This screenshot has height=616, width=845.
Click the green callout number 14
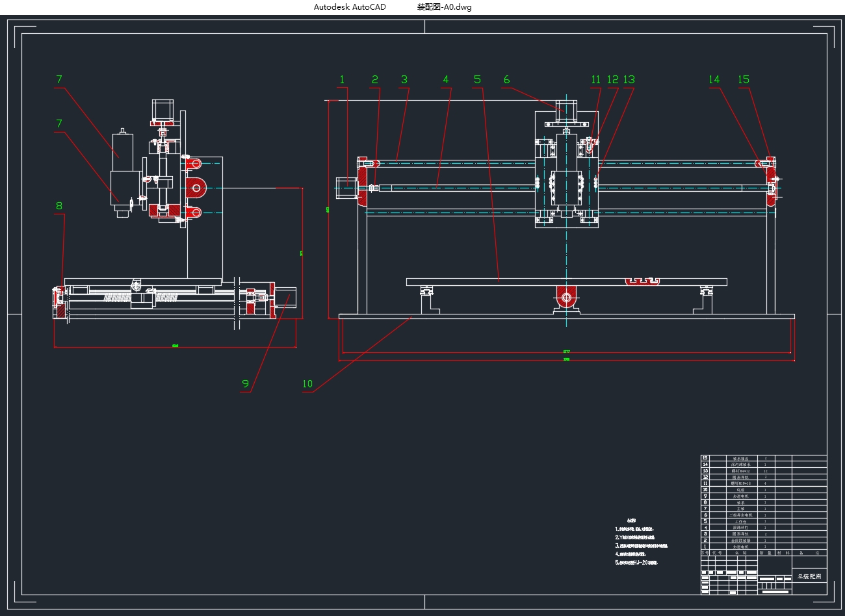(x=714, y=80)
